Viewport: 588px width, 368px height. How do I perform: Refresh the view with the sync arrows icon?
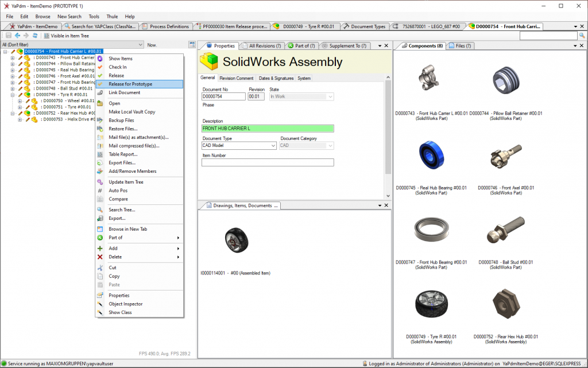click(x=35, y=36)
